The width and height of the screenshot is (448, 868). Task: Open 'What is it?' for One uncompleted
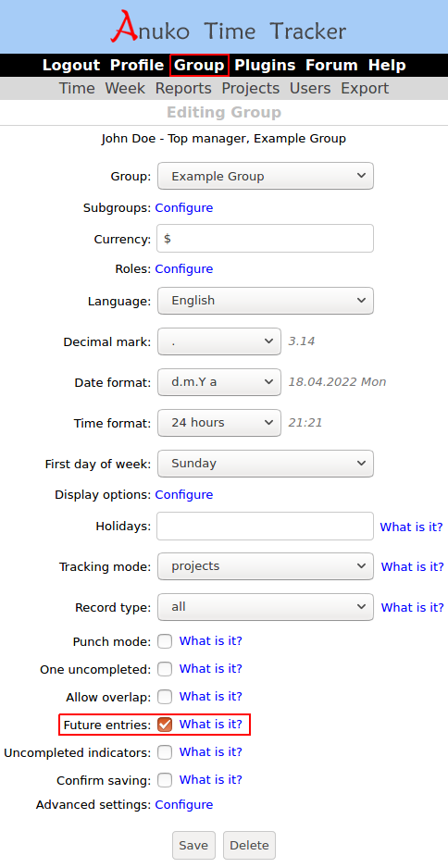click(x=211, y=669)
